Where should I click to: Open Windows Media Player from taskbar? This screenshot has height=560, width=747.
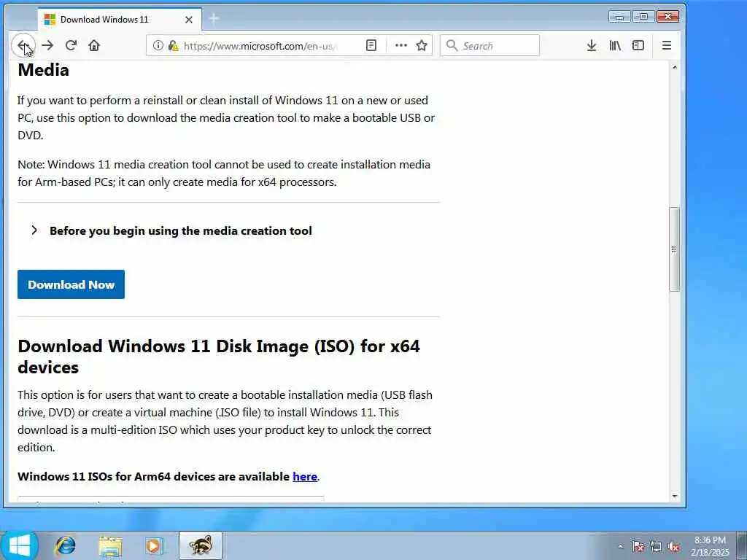(x=155, y=545)
